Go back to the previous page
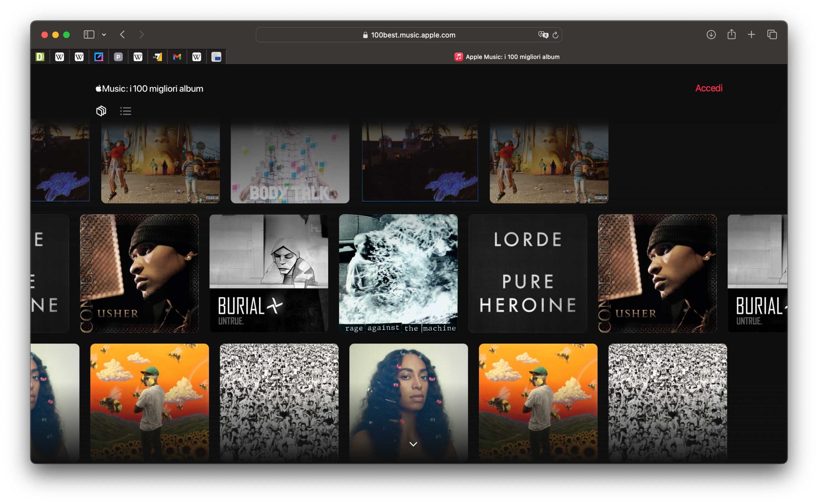The height and width of the screenshot is (504, 818). [122, 35]
